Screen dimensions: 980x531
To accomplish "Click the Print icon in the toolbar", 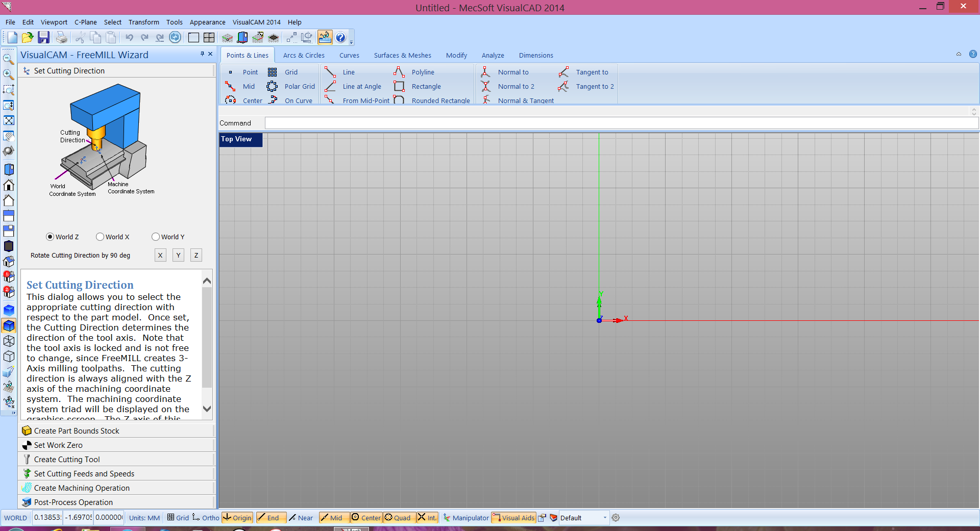I will coord(61,37).
